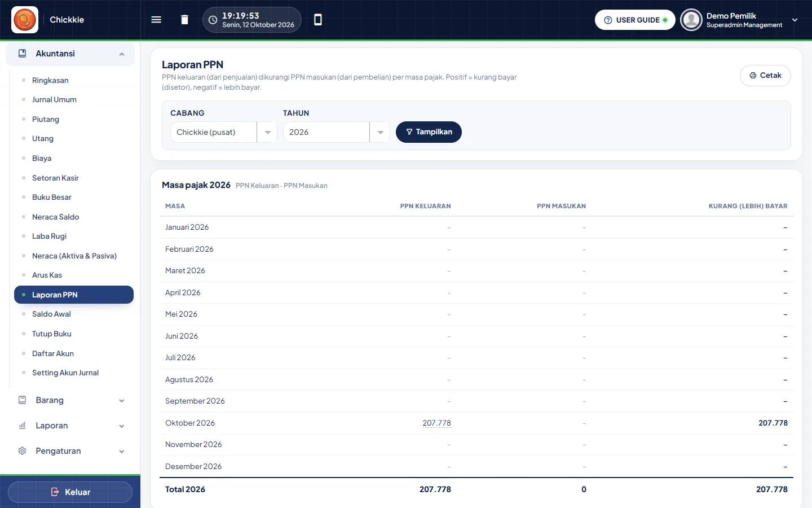The height and width of the screenshot is (508, 812).
Task: Click the user avatar icon
Action: [691, 20]
